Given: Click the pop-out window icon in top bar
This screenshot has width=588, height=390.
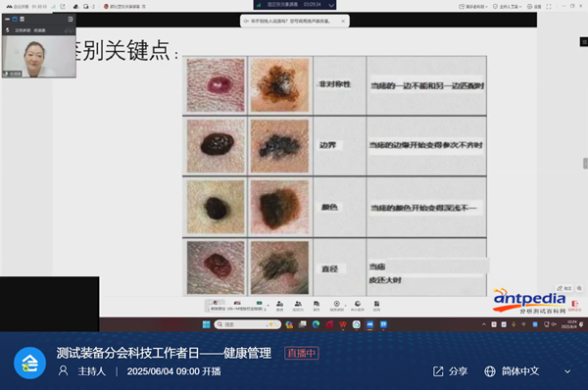Looking at the screenshot, I should 63,7.
